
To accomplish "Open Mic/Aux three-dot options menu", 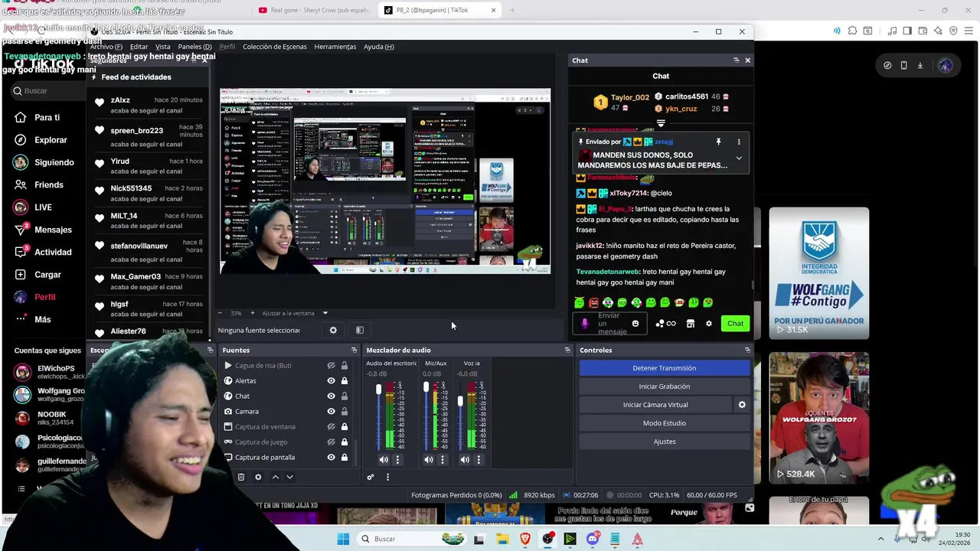I will [442, 460].
